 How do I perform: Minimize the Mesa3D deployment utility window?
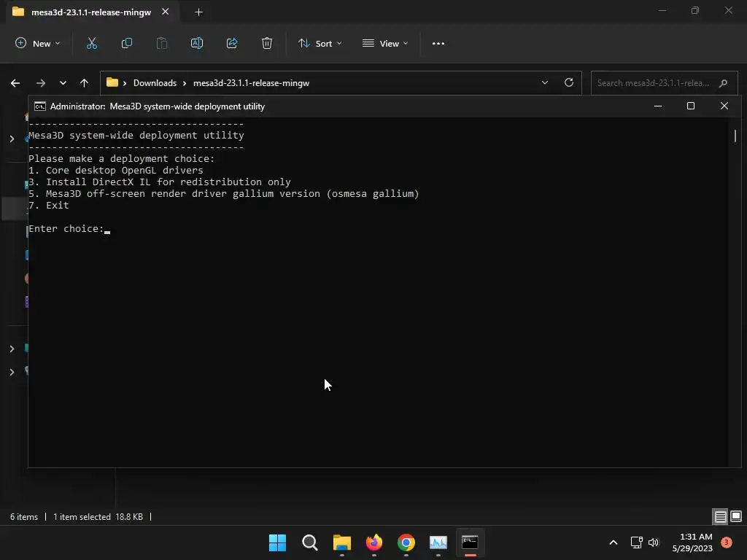click(x=658, y=106)
